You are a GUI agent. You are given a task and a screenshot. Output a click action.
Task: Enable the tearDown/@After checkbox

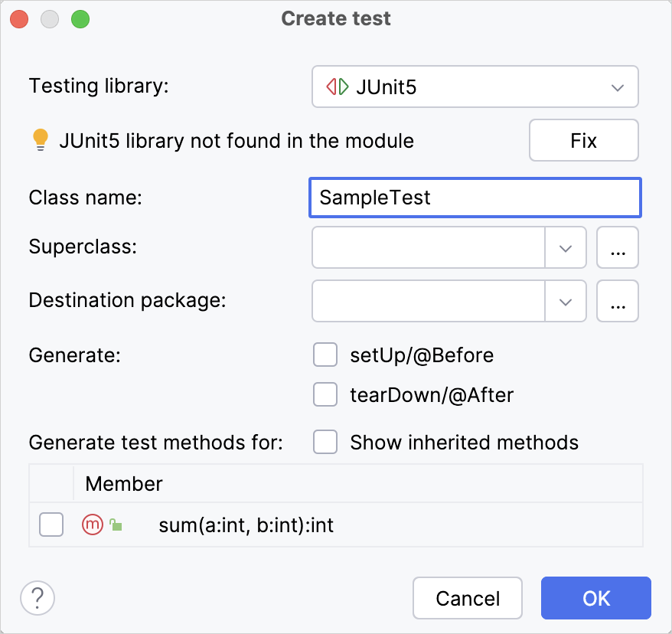click(325, 394)
